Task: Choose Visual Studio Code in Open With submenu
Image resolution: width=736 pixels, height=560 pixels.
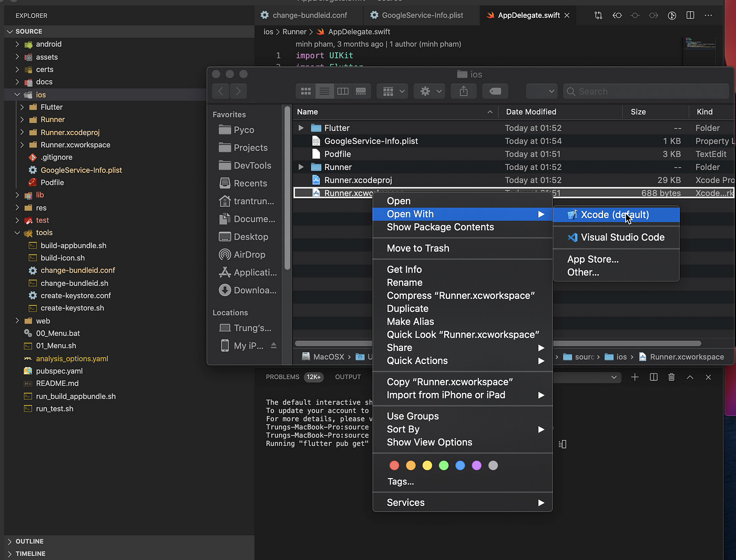Action: click(616, 237)
